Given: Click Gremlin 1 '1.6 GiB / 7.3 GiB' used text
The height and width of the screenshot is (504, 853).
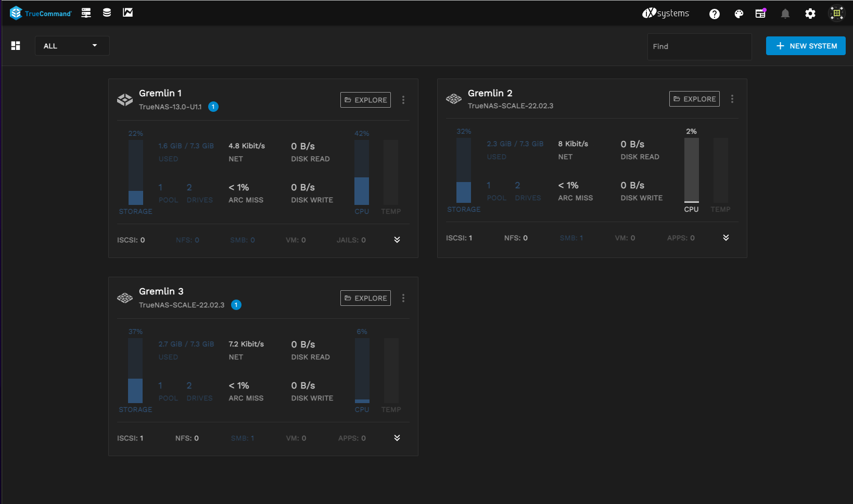Looking at the screenshot, I should (x=186, y=146).
